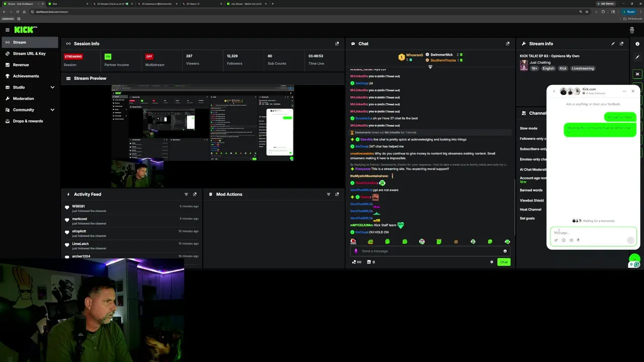The image size is (644, 362).
Task: Click pencil icon on right rail
Action: click(637, 57)
